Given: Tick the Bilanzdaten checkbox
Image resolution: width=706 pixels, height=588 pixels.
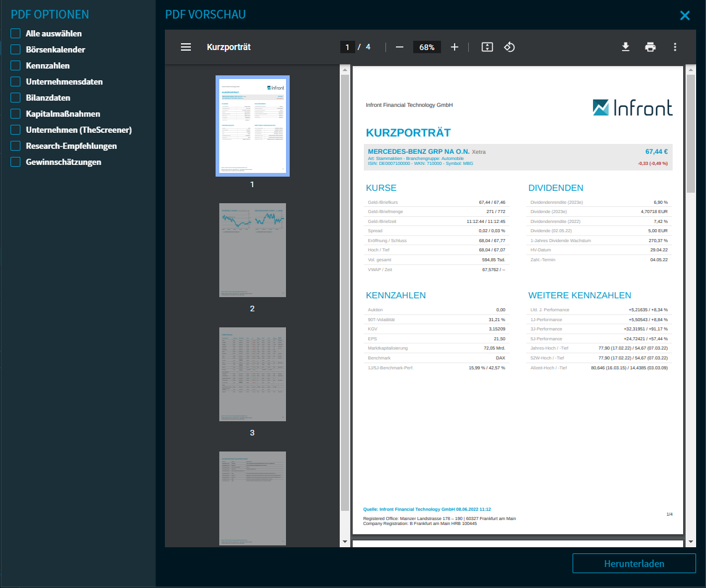Looking at the screenshot, I should coord(15,98).
